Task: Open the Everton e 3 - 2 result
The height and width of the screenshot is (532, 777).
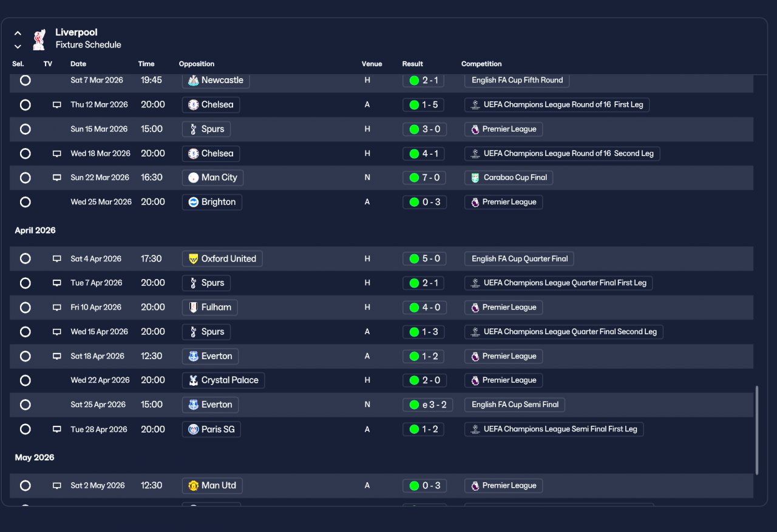Action: [x=428, y=405]
